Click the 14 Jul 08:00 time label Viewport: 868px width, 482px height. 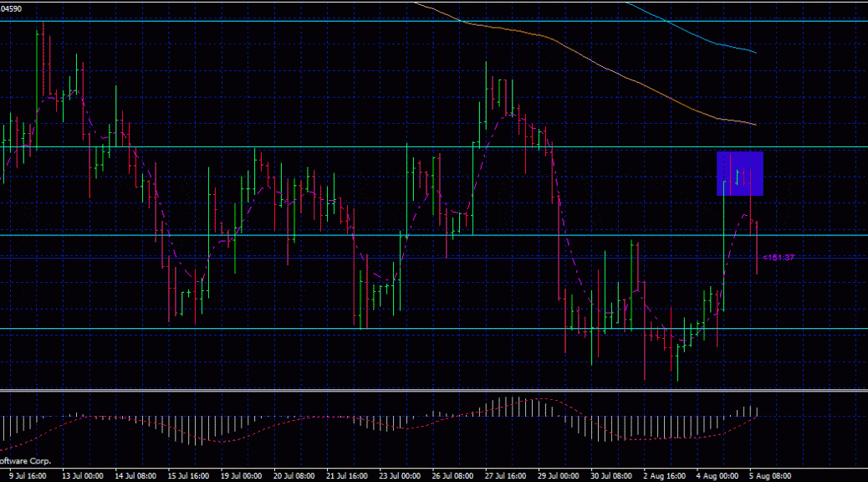135,476
